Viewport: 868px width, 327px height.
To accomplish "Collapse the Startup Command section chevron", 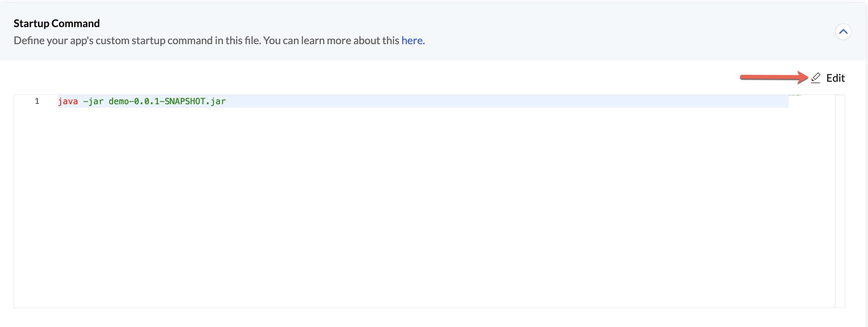I will point(843,32).
